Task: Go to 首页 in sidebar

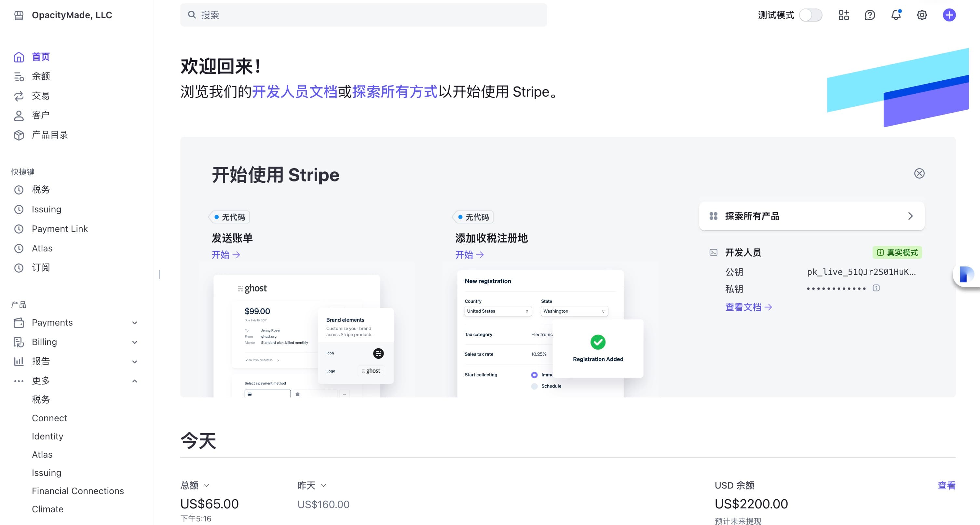Action: 41,57
